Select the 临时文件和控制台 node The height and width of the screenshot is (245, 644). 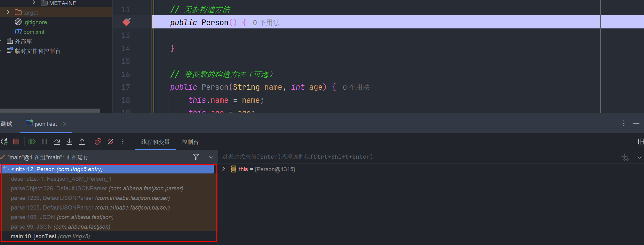pyautogui.click(x=38, y=51)
